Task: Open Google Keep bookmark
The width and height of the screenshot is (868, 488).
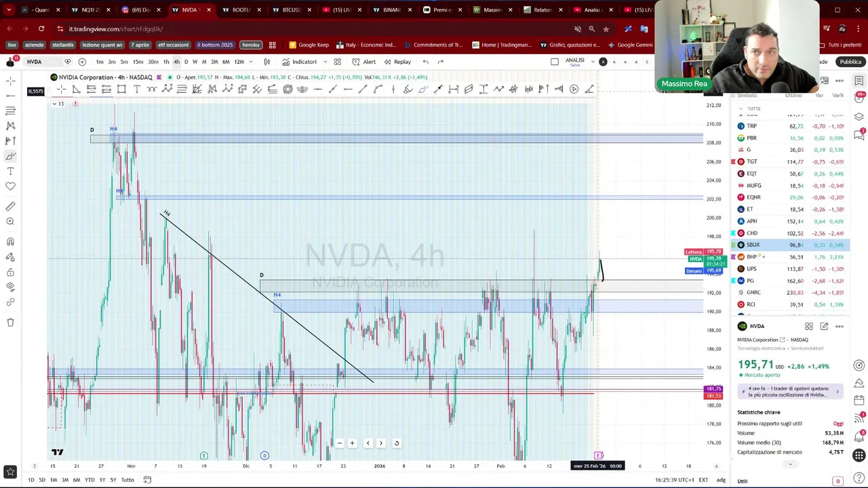Action: [309, 45]
